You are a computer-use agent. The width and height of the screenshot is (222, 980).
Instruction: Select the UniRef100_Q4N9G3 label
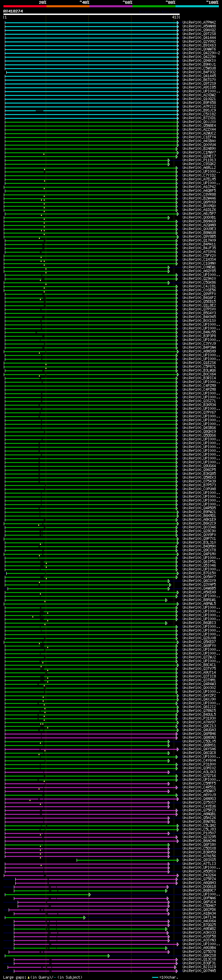tap(199, 799)
